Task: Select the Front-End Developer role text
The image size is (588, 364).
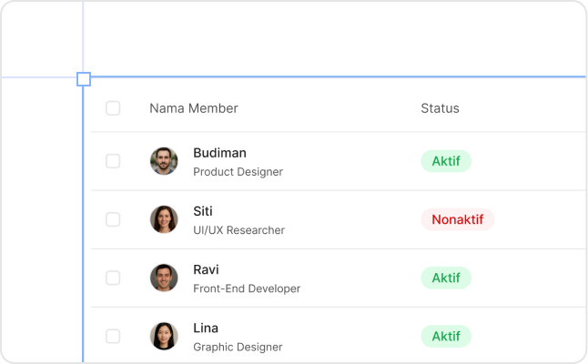Action: click(x=246, y=288)
